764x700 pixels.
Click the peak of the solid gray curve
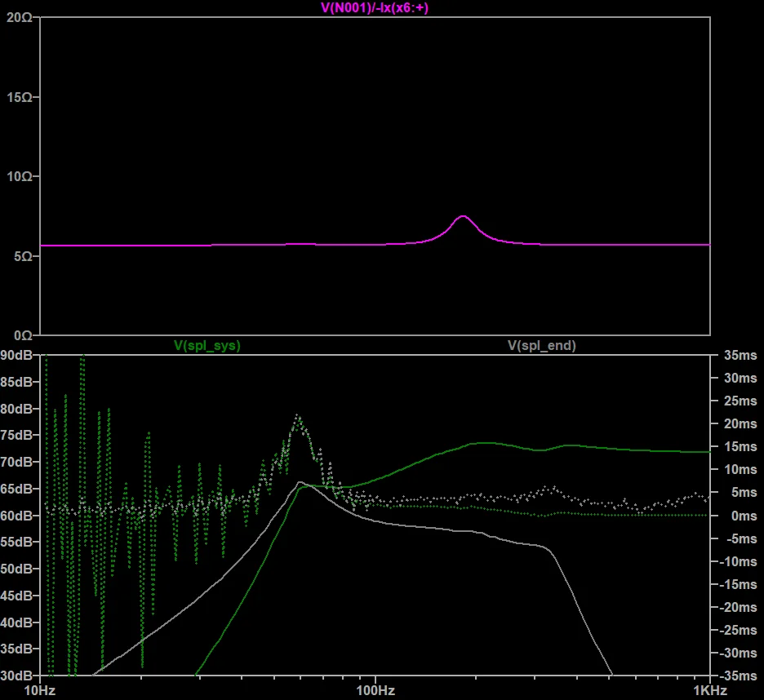tap(300, 482)
